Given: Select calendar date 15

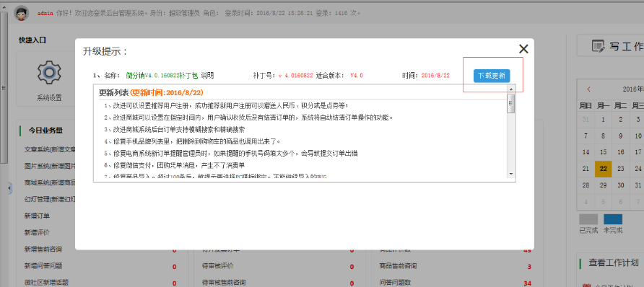Looking at the screenshot, I should point(603,151).
